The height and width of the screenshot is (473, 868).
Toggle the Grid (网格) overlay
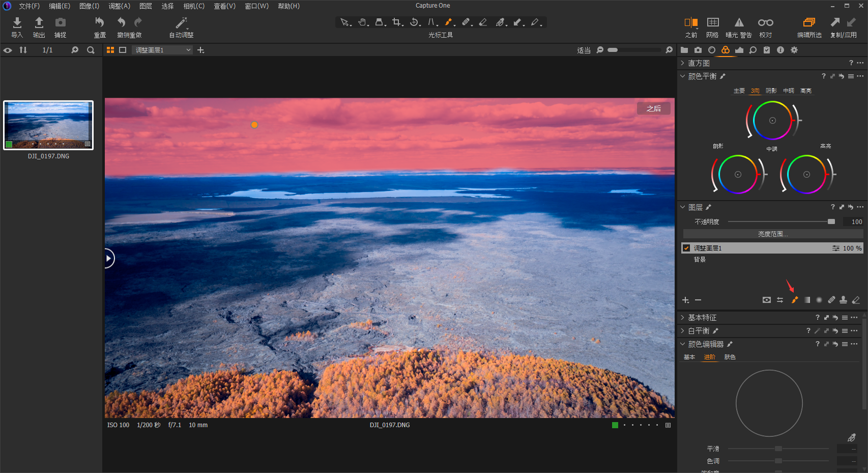tap(713, 22)
